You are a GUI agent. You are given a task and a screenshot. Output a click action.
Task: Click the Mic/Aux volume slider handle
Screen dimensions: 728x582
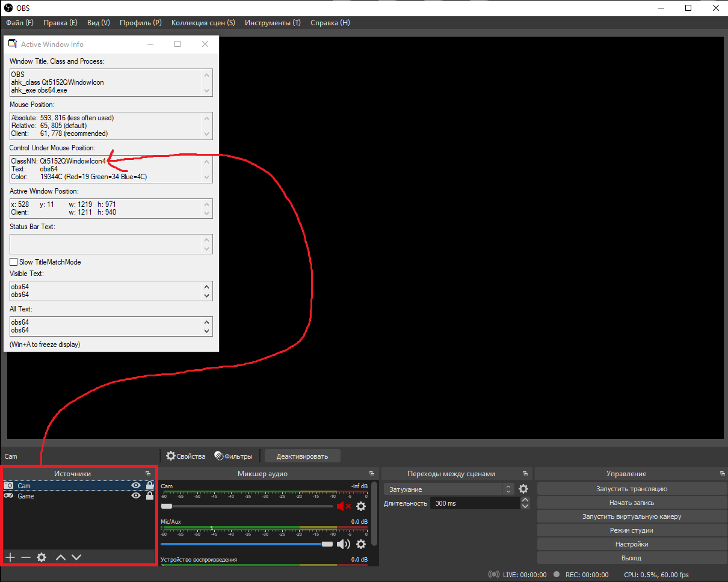point(327,544)
